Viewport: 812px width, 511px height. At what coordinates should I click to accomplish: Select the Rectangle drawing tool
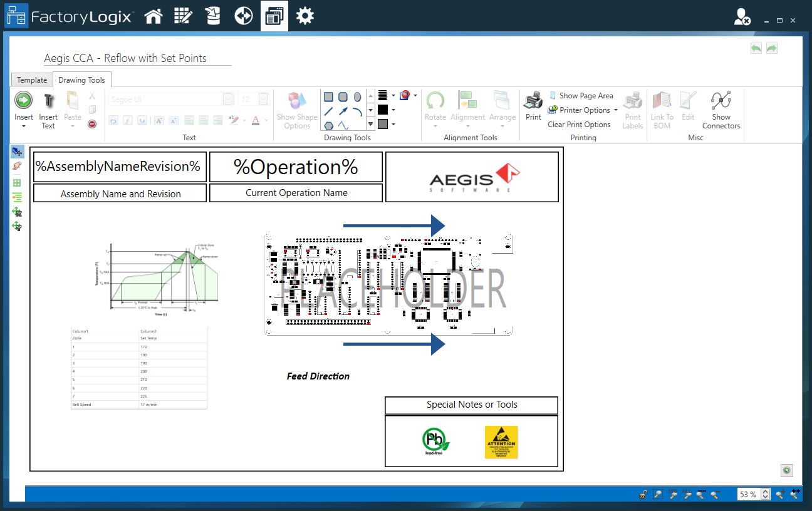pos(328,96)
